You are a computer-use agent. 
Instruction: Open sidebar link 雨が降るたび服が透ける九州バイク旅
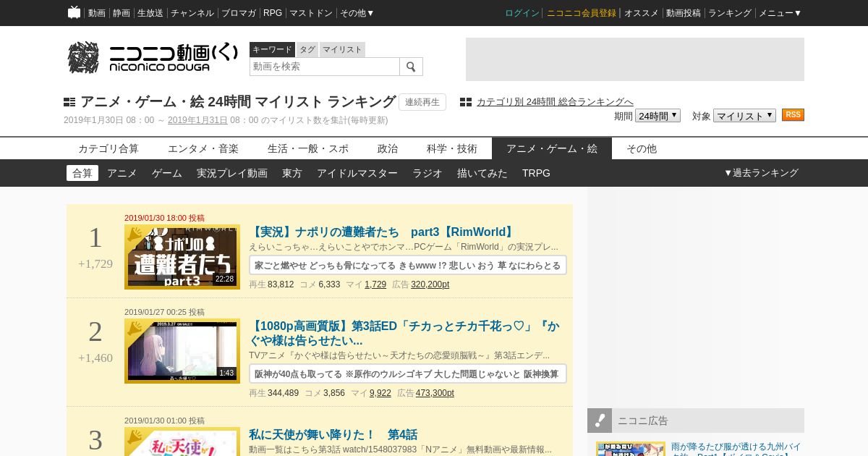point(736,448)
